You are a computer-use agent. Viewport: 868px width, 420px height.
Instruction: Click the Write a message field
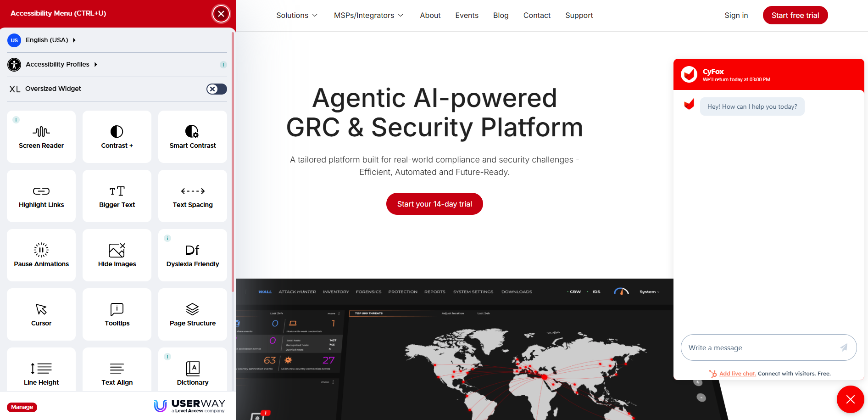click(x=759, y=348)
